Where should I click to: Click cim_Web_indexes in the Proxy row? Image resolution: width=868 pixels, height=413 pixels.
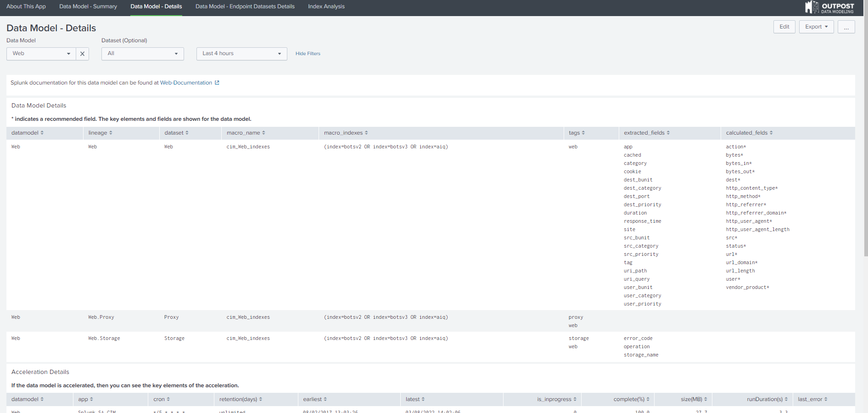248,317
